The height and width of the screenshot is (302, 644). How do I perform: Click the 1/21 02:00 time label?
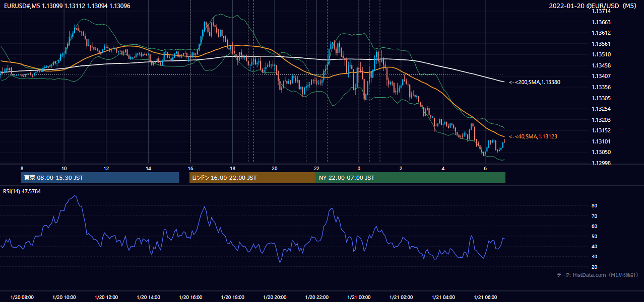401,297
